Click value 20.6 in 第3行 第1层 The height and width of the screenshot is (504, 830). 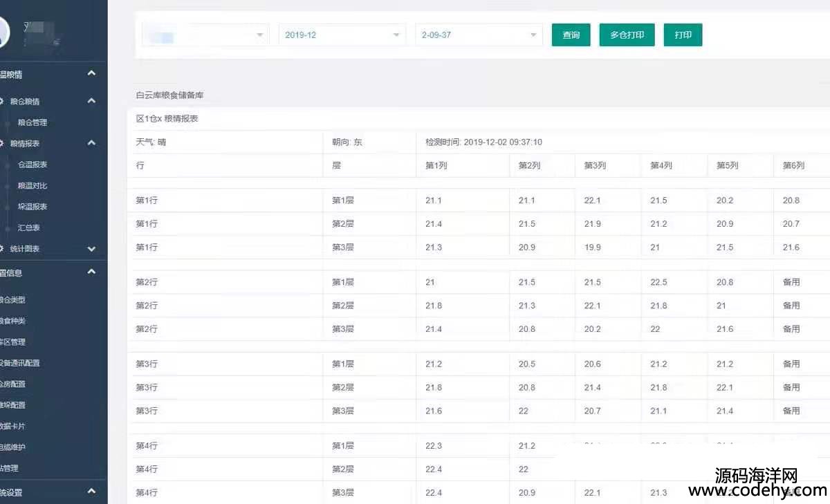click(593, 364)
